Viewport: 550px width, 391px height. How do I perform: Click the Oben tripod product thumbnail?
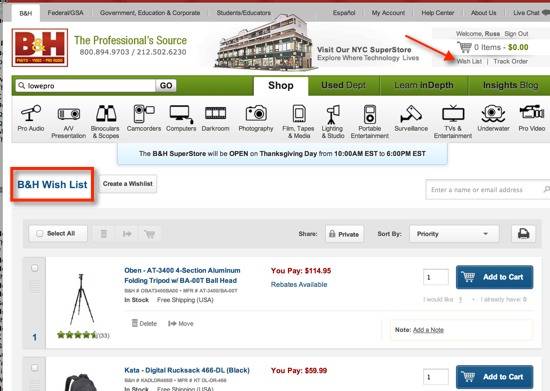point(81,299)
